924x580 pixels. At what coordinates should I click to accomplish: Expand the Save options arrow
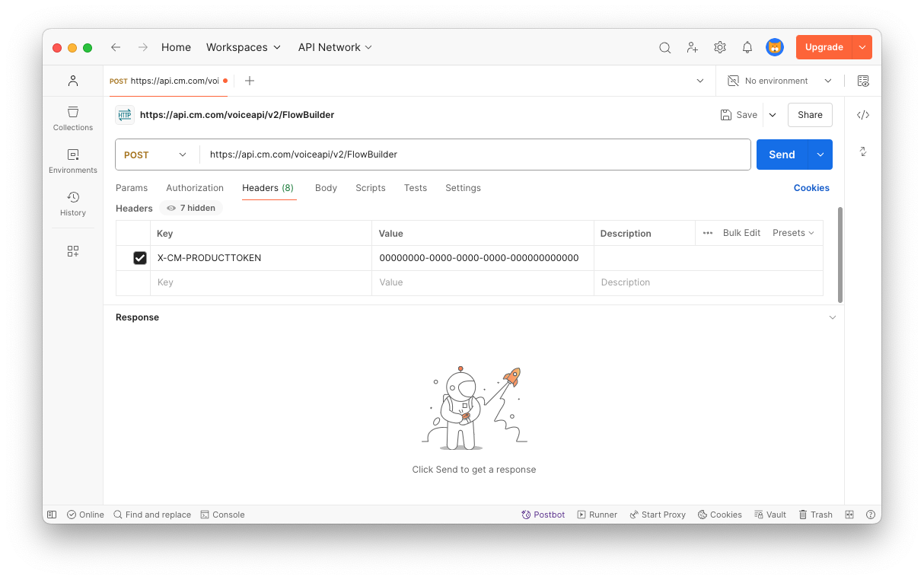(773, 115)
